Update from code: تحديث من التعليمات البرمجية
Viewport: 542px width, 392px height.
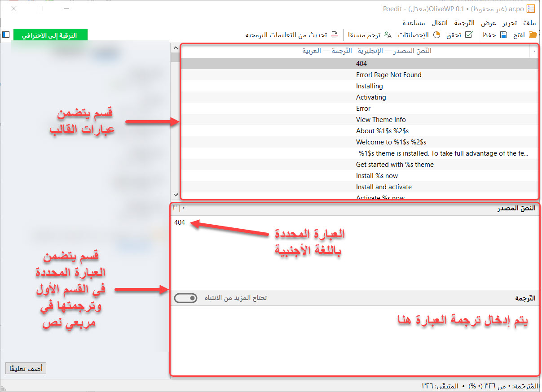(291, 35)
